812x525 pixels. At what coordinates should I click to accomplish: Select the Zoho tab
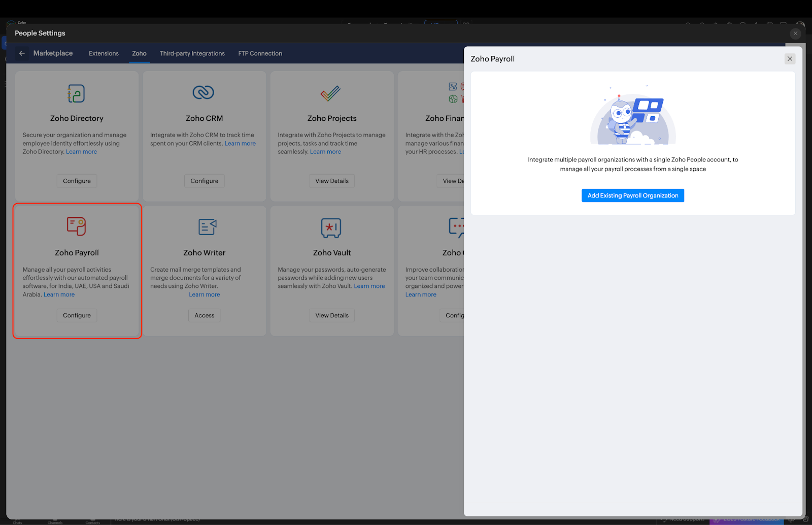tap(139, 53)
